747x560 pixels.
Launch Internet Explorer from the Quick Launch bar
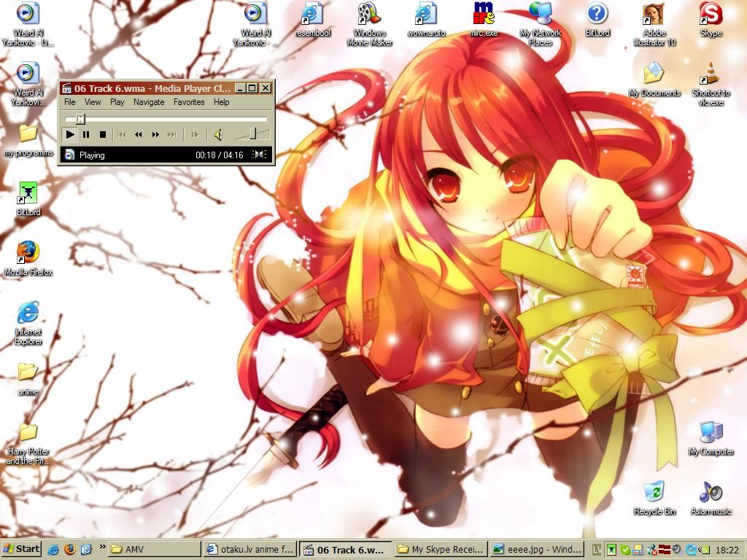(x=53, y=550)
